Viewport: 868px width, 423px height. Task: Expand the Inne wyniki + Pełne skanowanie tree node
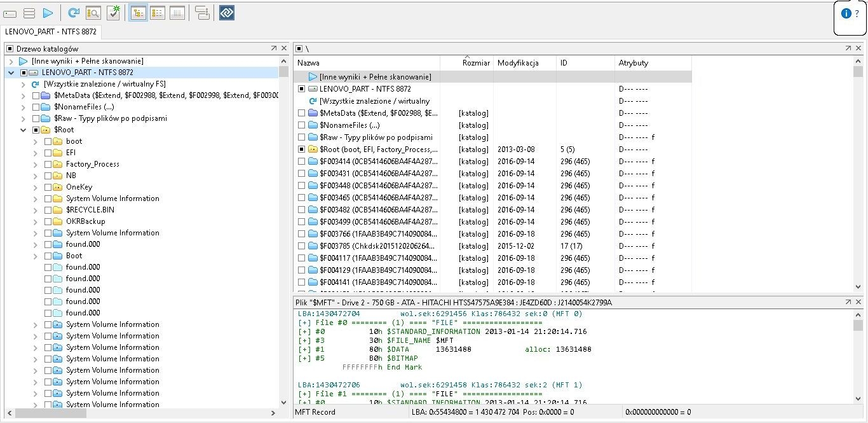(11, 61)
